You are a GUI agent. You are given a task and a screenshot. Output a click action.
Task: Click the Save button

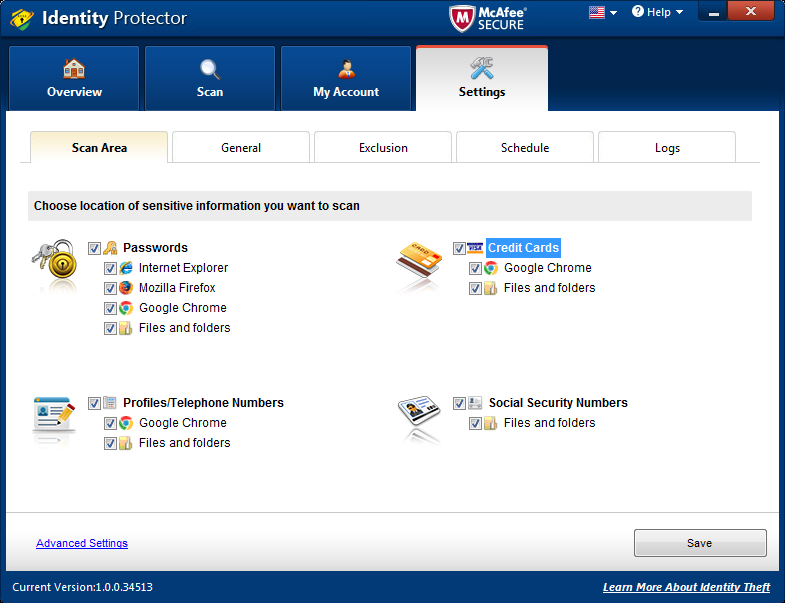click(x=700, y=543)
